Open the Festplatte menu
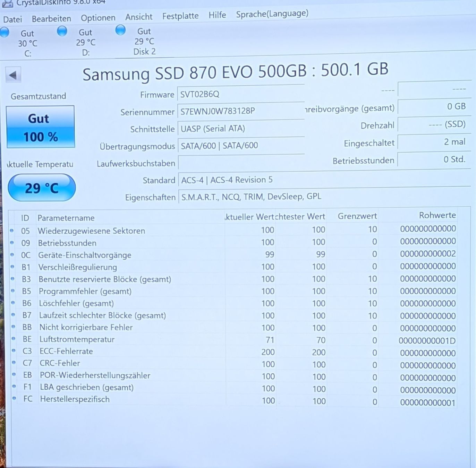This screenshot has width=476, height=468. (180, 16)
